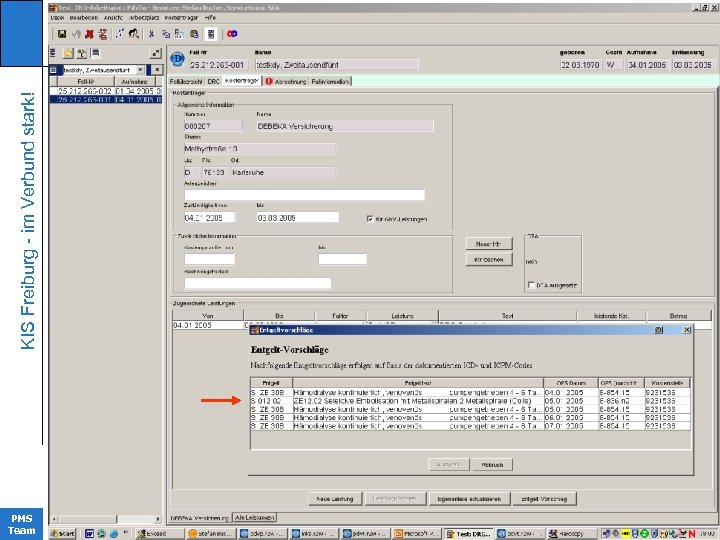
Task: Click the 'Eigenanteile aktualisieren' button
Action: [469, 499]
